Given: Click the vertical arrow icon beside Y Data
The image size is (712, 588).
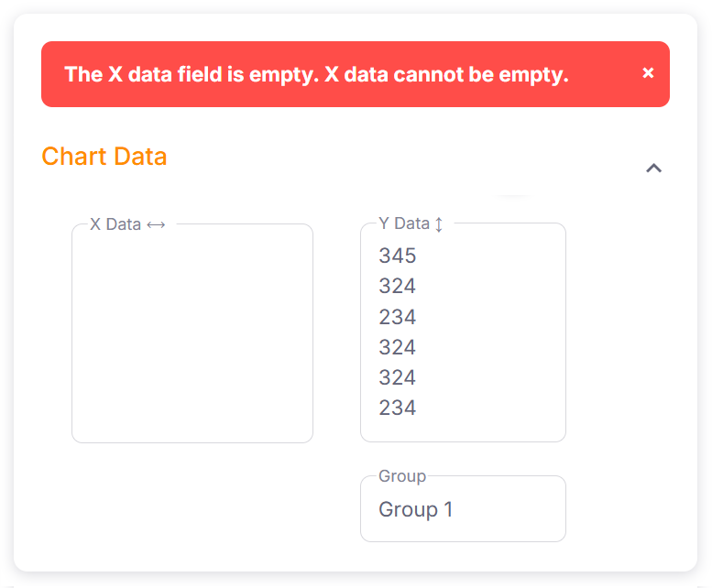Looking at the screenshot, I should (439, 224).
